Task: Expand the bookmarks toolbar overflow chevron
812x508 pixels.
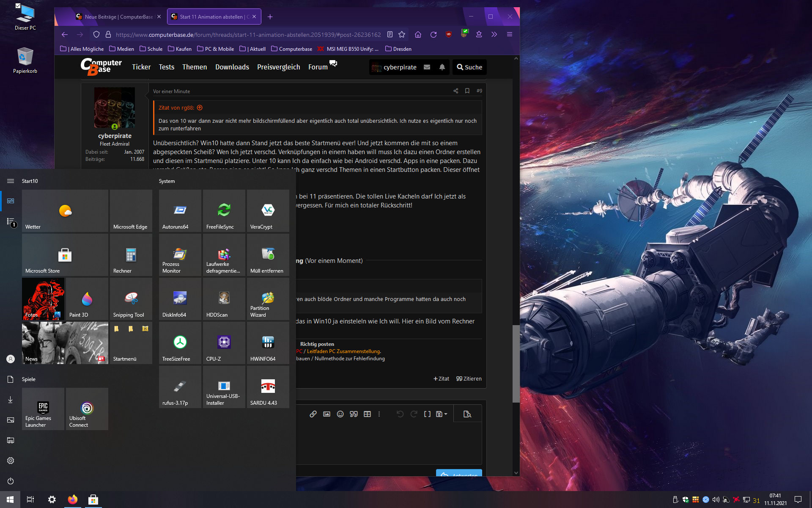Action: pyautogui.click(x=494, y=35)
